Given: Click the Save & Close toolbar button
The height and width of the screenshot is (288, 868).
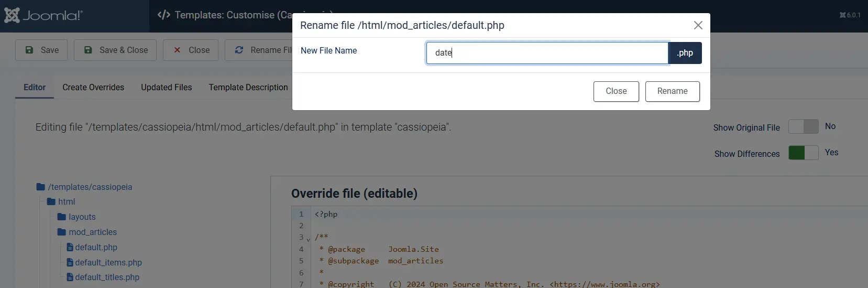Looking at the screenshot, I should pos(115,50).
